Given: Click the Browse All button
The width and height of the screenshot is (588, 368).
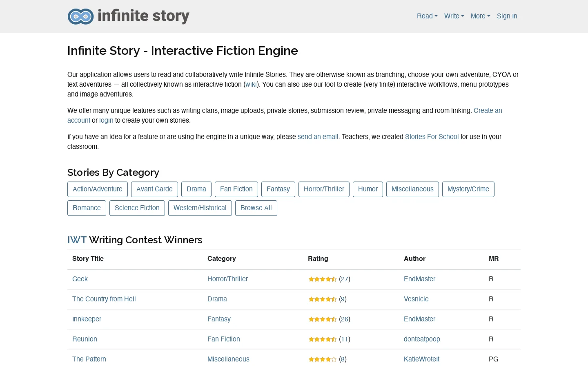Looking at the screenshot, I should pos(256,208).
